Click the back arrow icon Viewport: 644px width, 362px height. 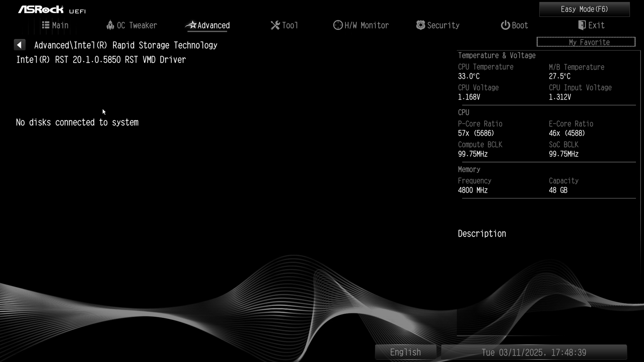pyautogui.click(x=20, y=45)
